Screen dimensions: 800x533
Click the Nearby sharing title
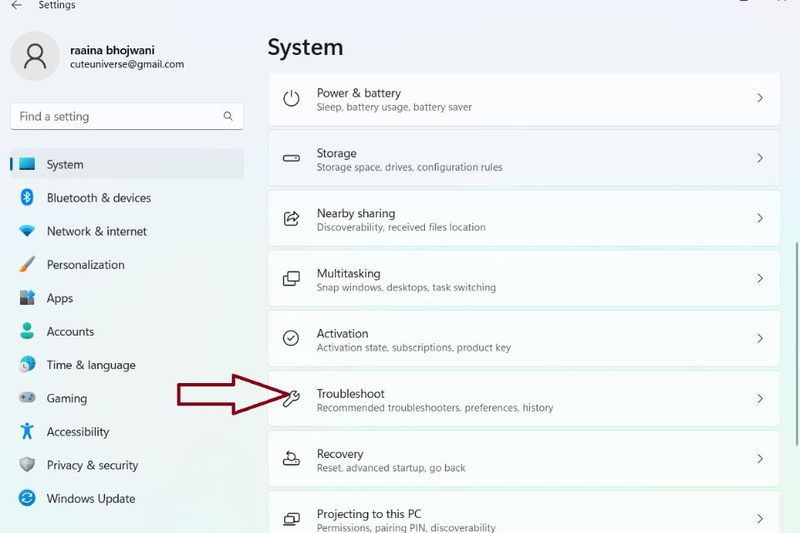[x=356, y=213]
